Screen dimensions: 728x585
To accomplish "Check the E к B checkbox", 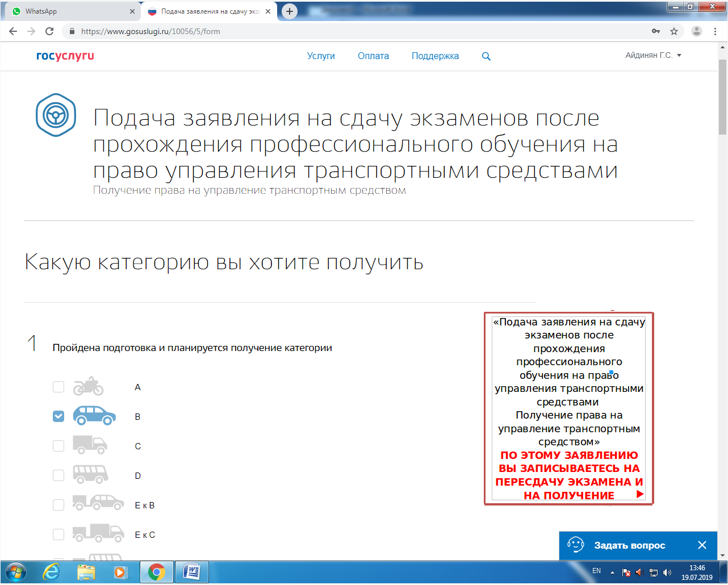I will tap(58, 505).
